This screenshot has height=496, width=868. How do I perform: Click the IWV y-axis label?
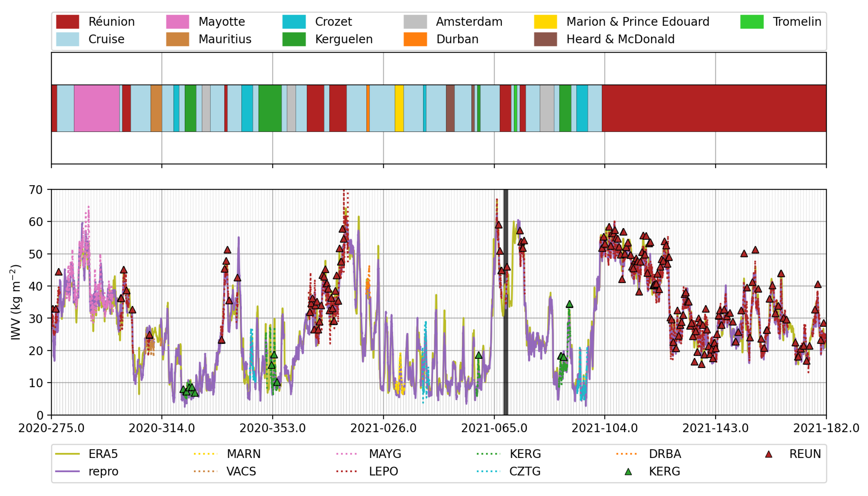[16, 302]
